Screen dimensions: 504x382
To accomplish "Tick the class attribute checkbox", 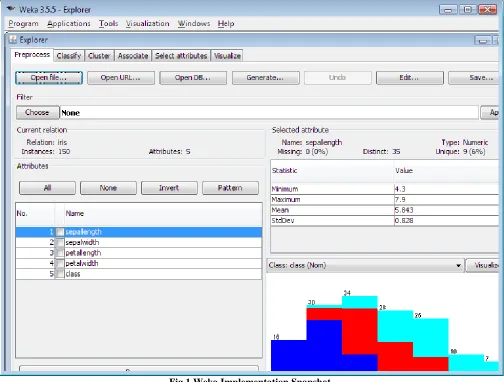I will click(x=60, y=274).
